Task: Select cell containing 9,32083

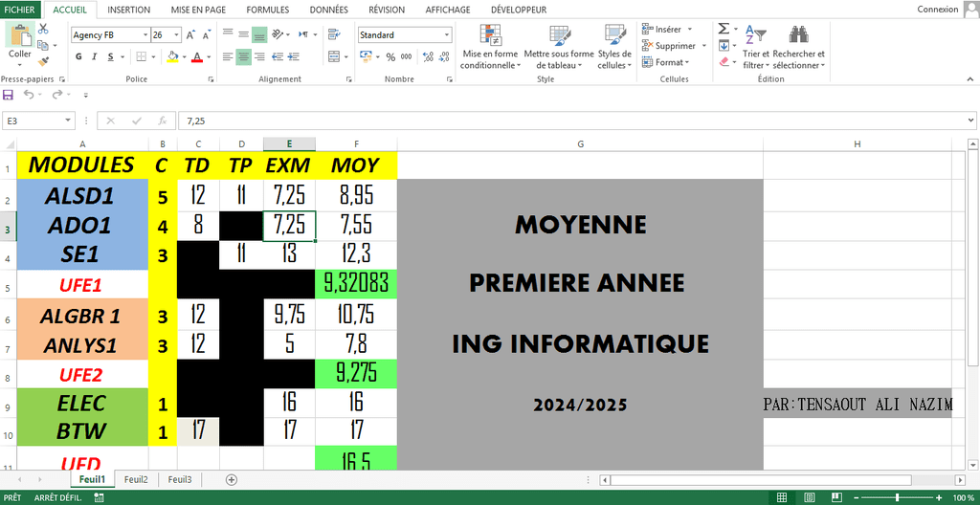Action: pos(356,284)
